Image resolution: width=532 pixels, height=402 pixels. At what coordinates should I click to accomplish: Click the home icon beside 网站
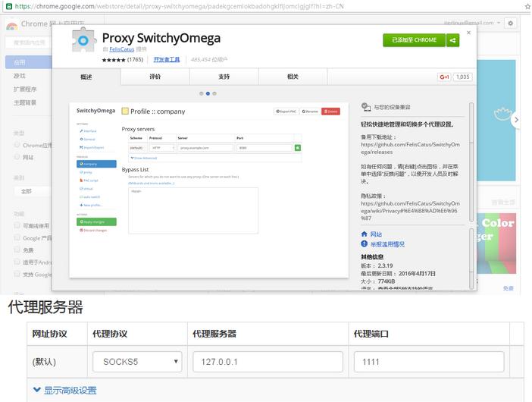364,234
